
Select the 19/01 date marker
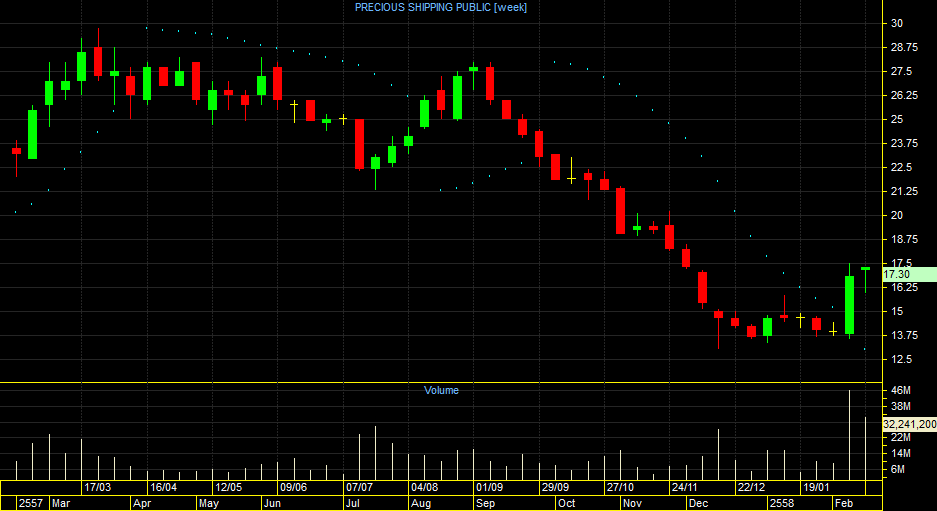coord(816,487)
